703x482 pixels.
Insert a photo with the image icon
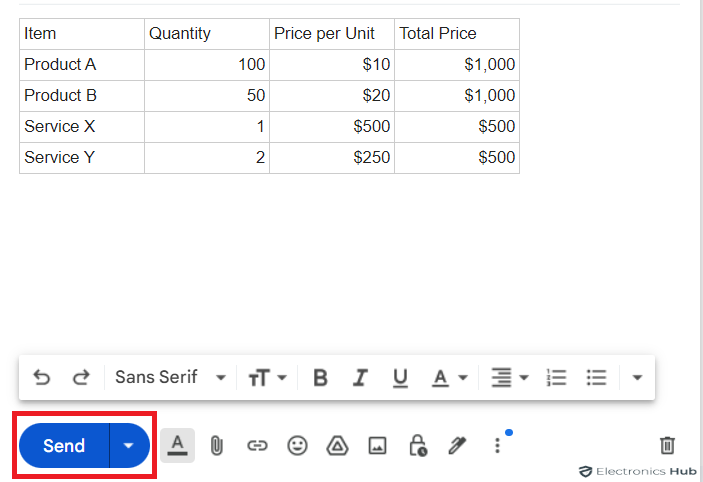click(x=378, y=446)
